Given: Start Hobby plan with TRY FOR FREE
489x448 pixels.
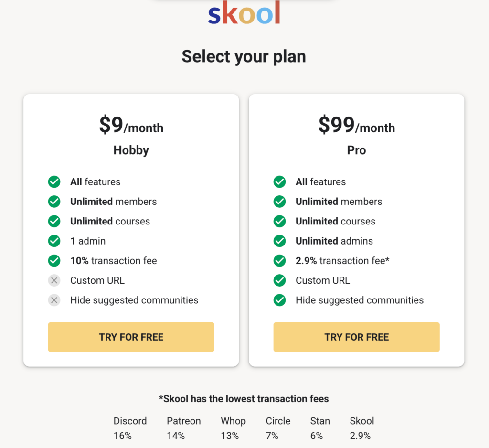Looking at the screenshot, I should 131,337.
